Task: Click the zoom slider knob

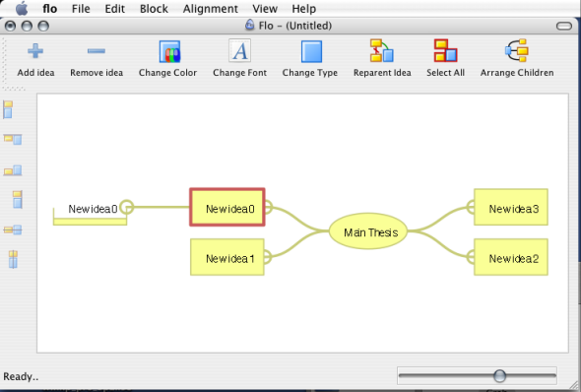Action: pyautogui.click(x=499, y=375)
